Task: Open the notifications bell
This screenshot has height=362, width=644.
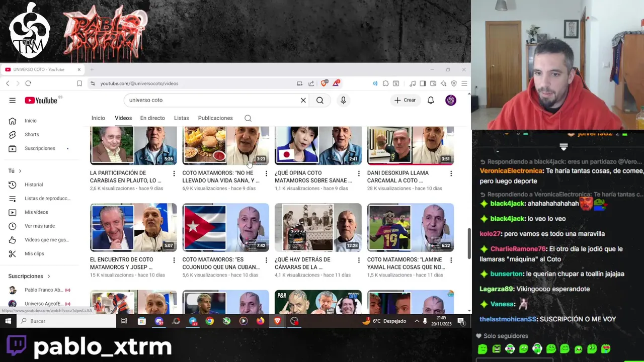Action: pos(431,101)
